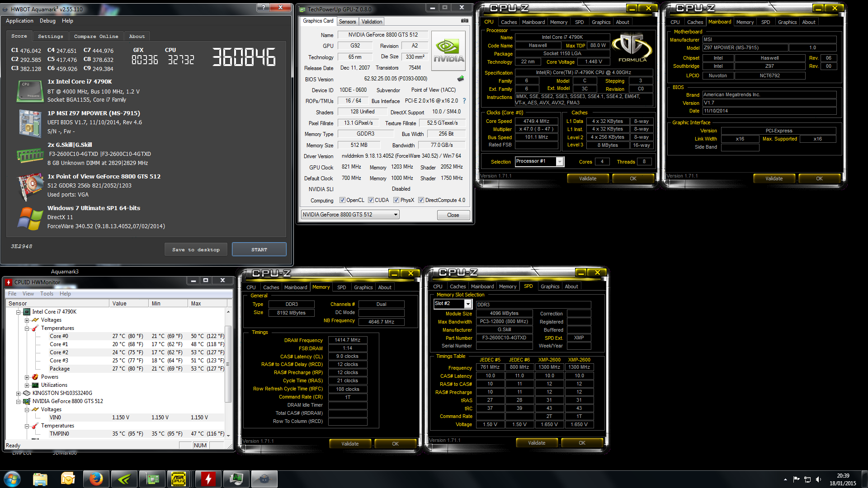
Task: Click the NVIDIA logo in GPU-Z
Action: pyautogui.click(x=448, y=51)
